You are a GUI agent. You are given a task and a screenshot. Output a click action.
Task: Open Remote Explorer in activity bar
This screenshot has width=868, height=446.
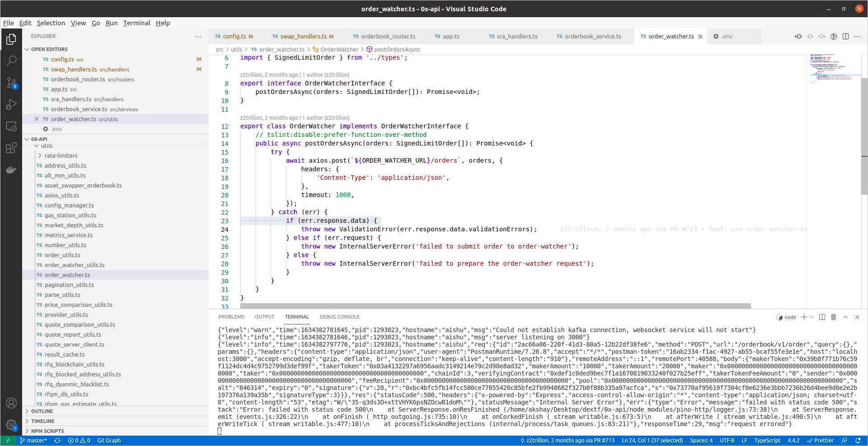click(11, 127)
